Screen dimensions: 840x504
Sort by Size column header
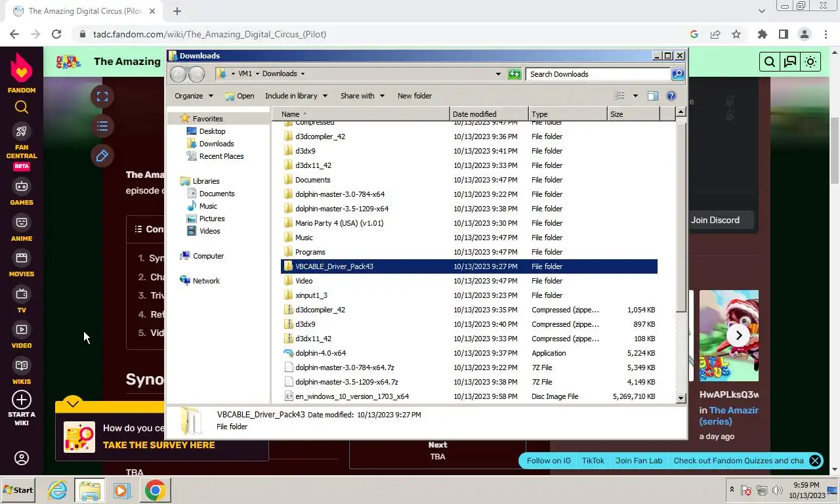click(633, 114)
